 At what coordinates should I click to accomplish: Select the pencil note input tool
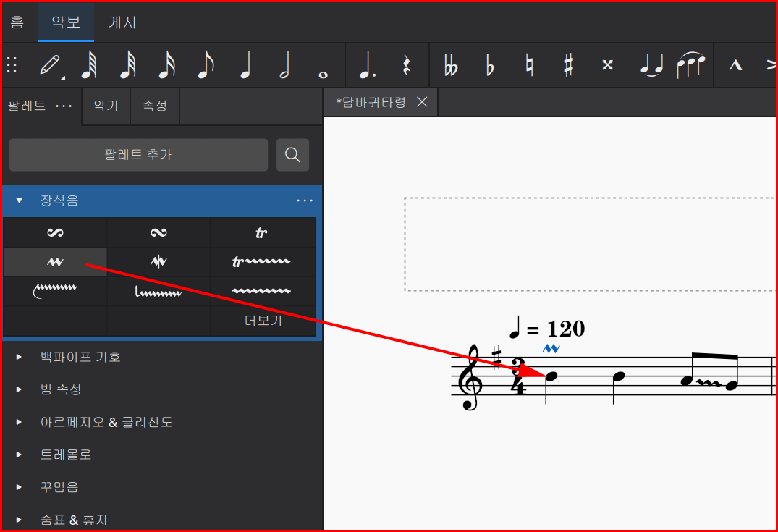pos(50,65)
